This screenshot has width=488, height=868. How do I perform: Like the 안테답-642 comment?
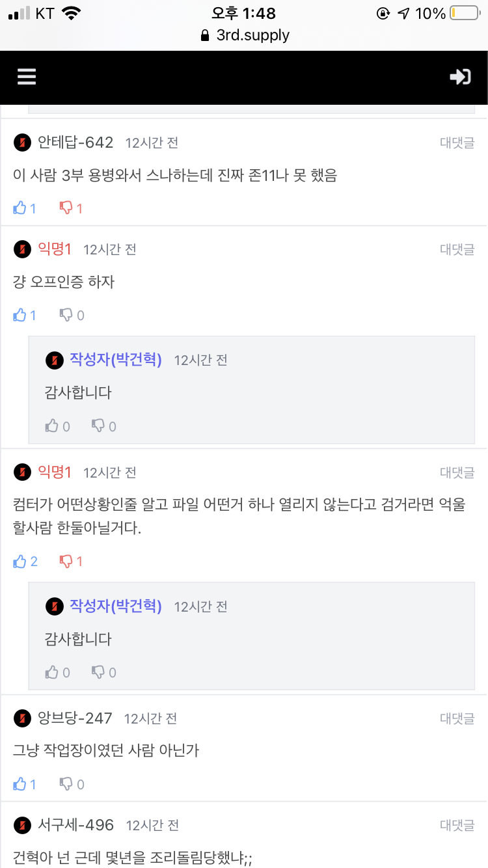tap(21, 208)
